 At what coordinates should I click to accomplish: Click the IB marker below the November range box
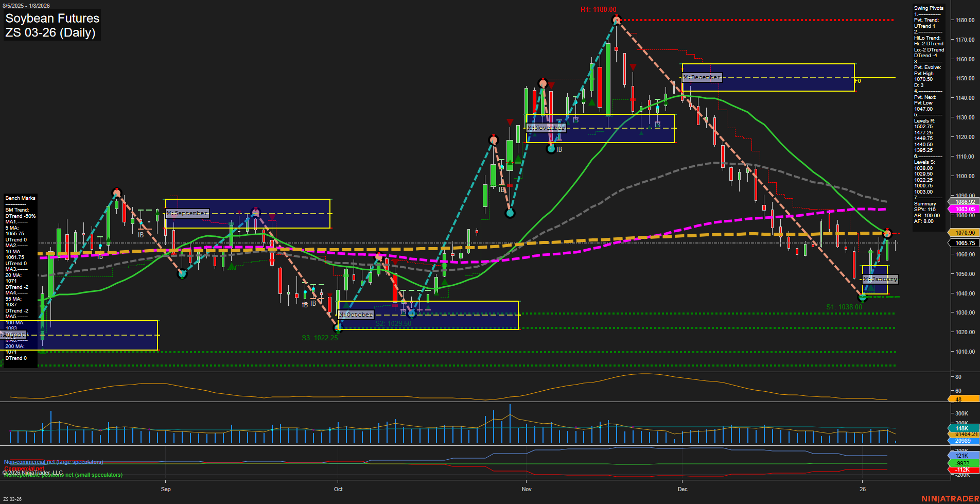click(558, 150)
